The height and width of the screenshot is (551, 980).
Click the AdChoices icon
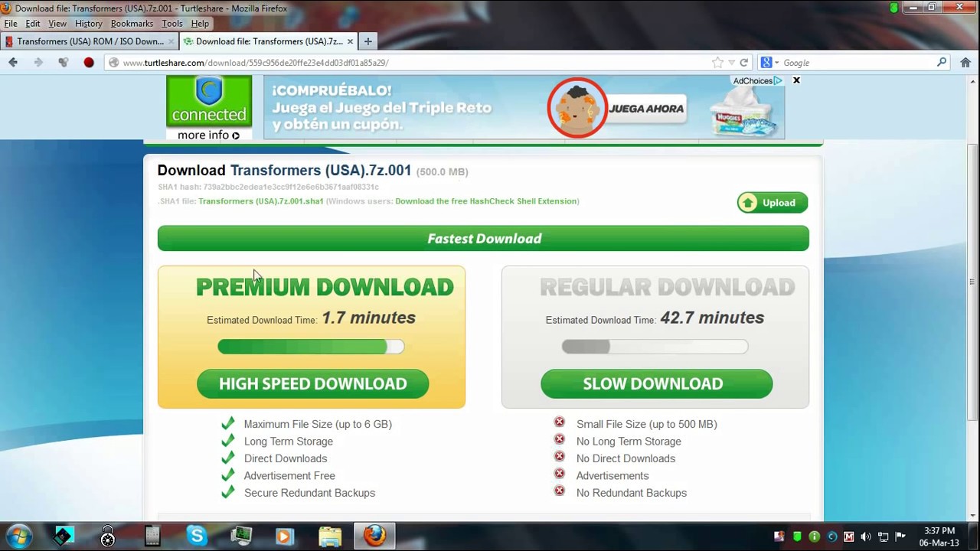tap(757, 80)
